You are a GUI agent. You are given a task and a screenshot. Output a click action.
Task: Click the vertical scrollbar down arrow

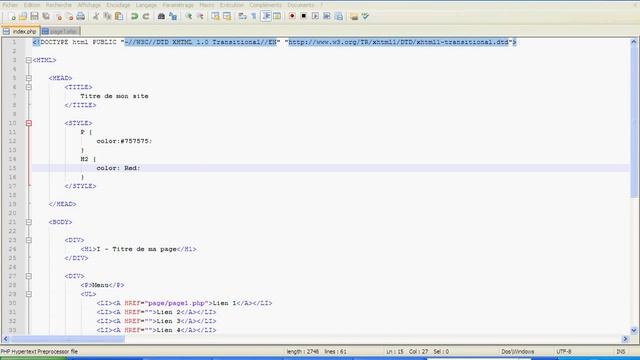[634, 330]
